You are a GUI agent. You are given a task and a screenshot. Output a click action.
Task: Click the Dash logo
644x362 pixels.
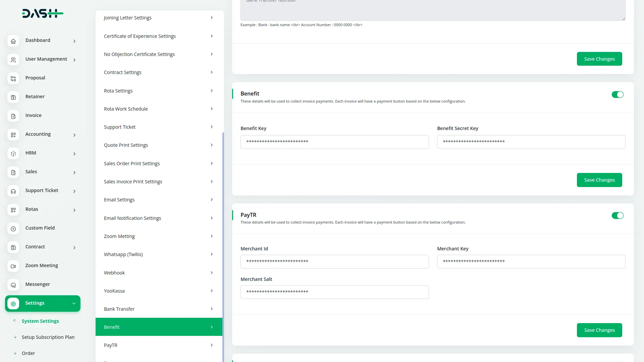43,13
